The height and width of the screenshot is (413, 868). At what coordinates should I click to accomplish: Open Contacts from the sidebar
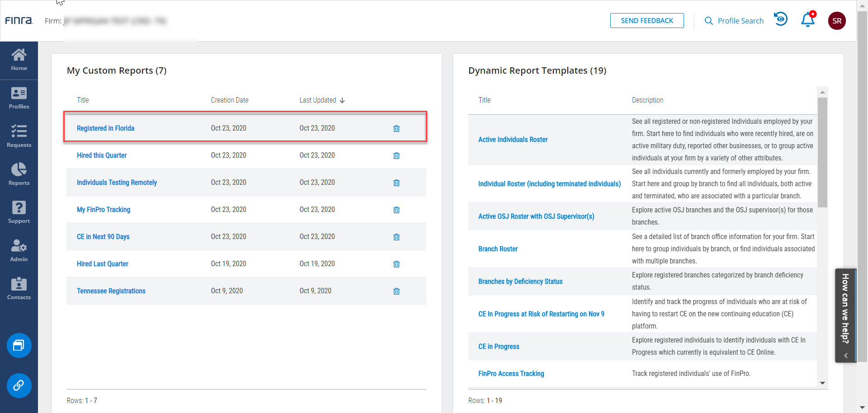click(x=19, y=288)
